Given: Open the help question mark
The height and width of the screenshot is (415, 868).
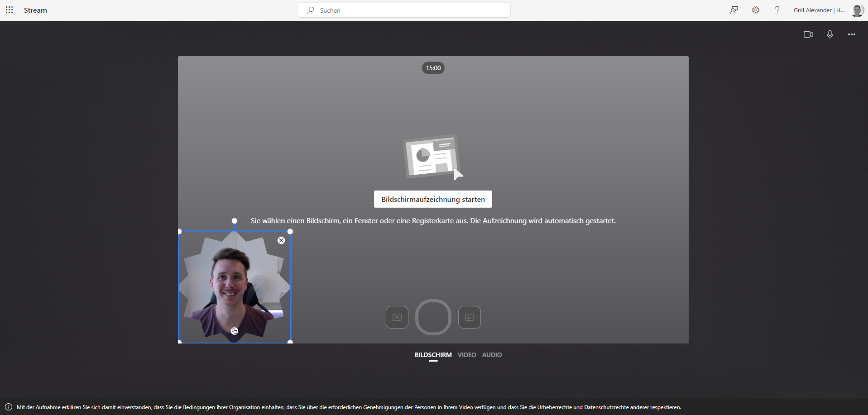Looking at the screenshot, I should point(777,10).
